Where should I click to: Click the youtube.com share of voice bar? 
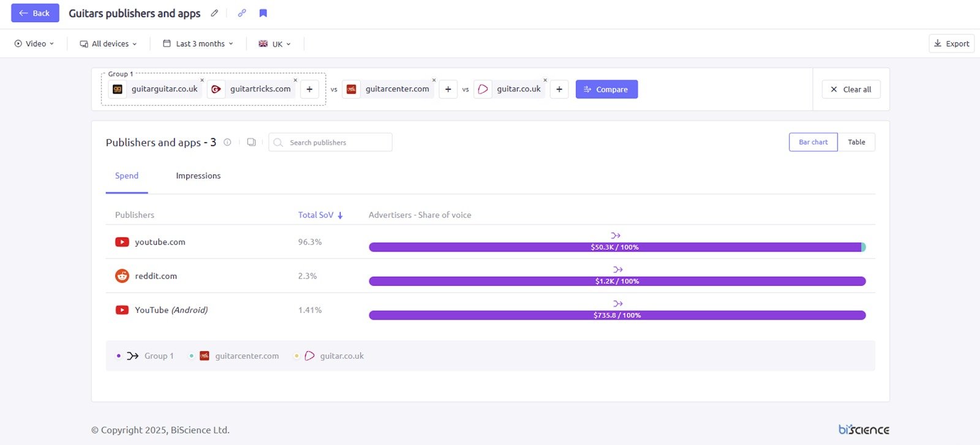[x=615, y=247]
